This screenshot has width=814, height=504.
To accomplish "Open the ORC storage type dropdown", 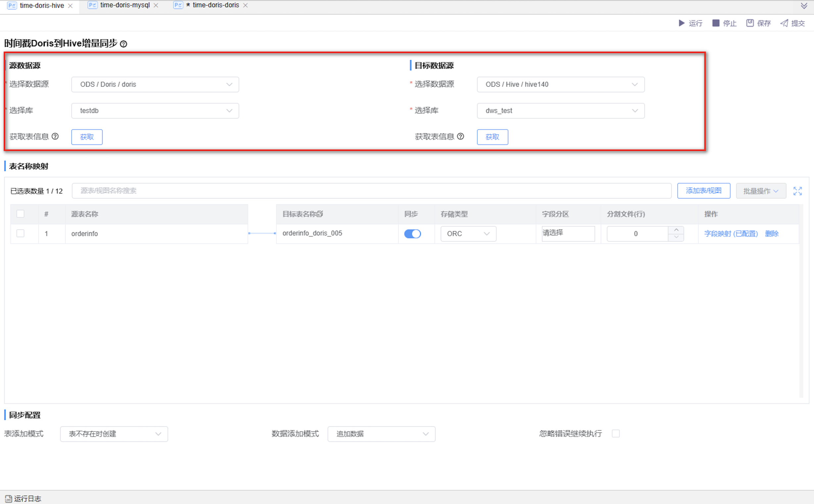I will [468, 234].
